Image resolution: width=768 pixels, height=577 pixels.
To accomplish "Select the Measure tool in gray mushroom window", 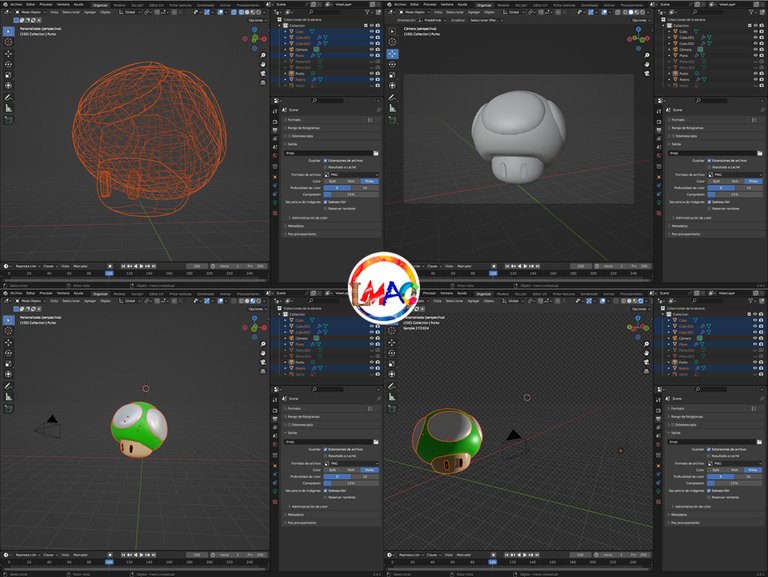I will 392,108.
